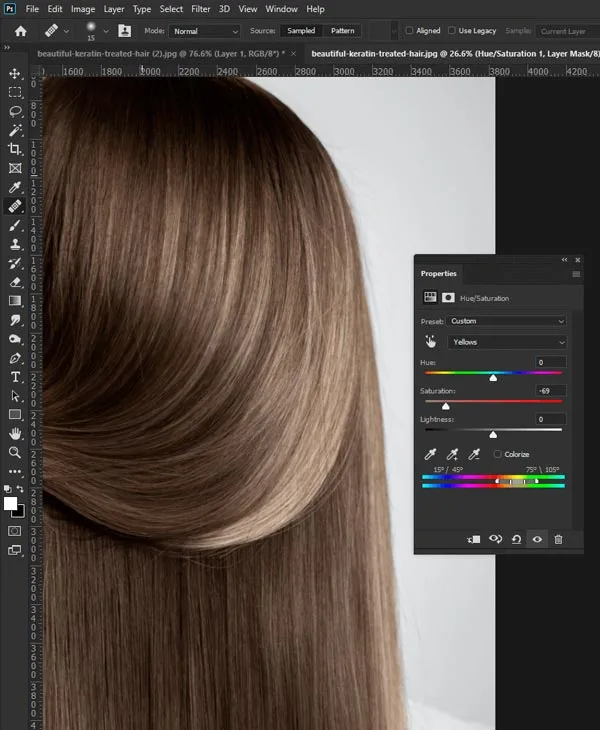This screenshot has height=730, width=600.
Task: Open the Sample dropdown showing Current Layer
Action: click(x=567, y=31)
